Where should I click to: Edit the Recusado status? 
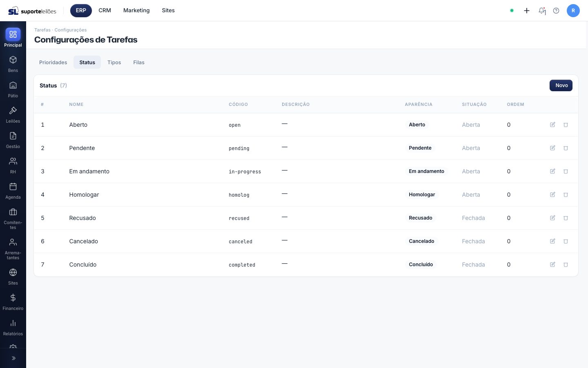coord(552,218)
